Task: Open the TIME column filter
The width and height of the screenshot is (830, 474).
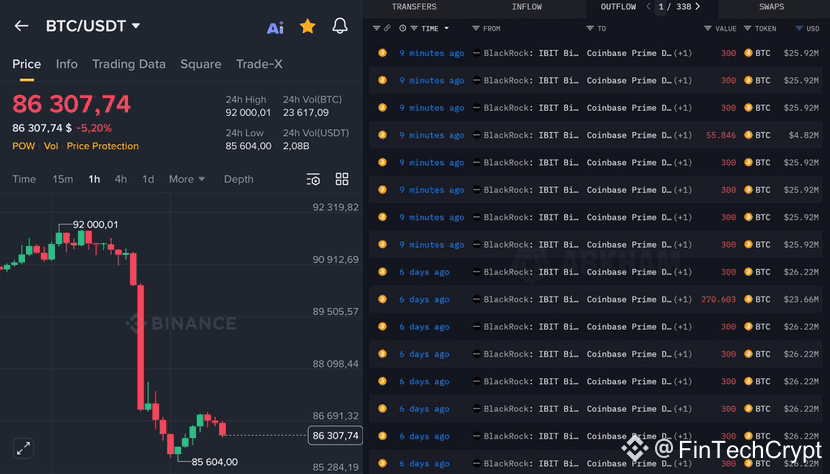Action: click(414, 28)
